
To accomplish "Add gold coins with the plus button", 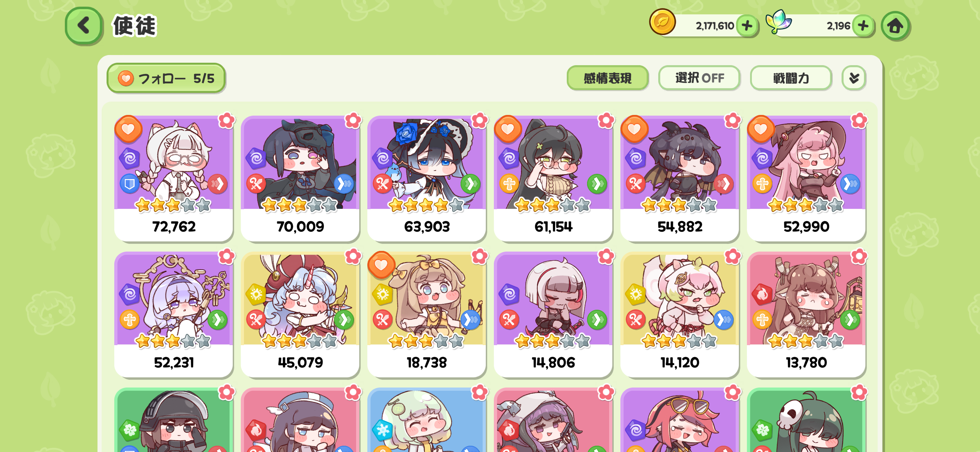I will (747, 26).
